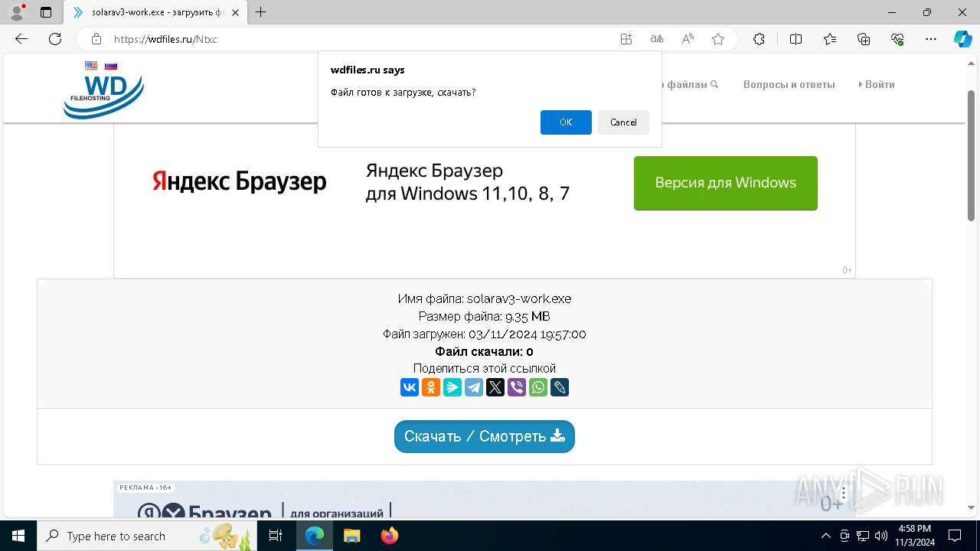The image size is (980, 551).
Task: Share link via Odnoklassniki icon
Action: click(x=431, y=387)
